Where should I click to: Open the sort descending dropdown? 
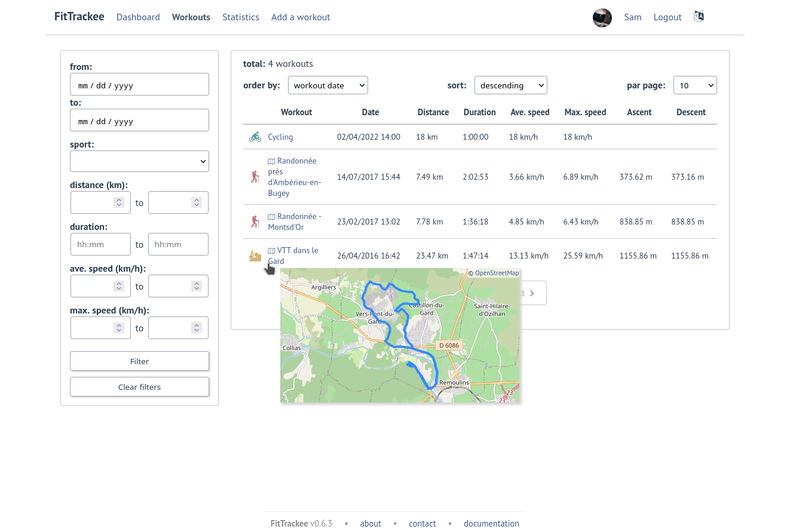pyautogui.click(x=511, y=85)
